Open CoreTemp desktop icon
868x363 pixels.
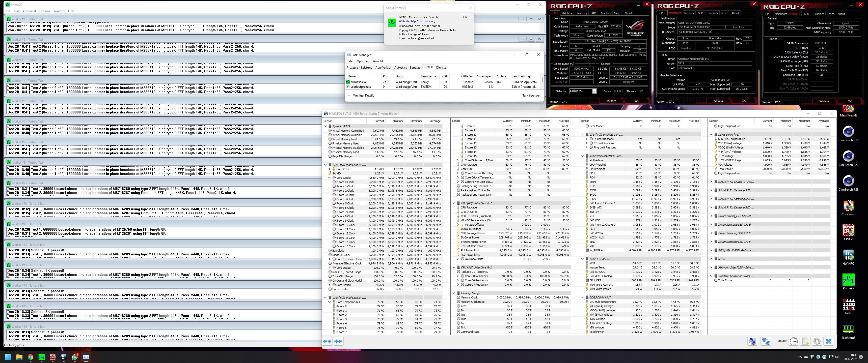[848, 208]
